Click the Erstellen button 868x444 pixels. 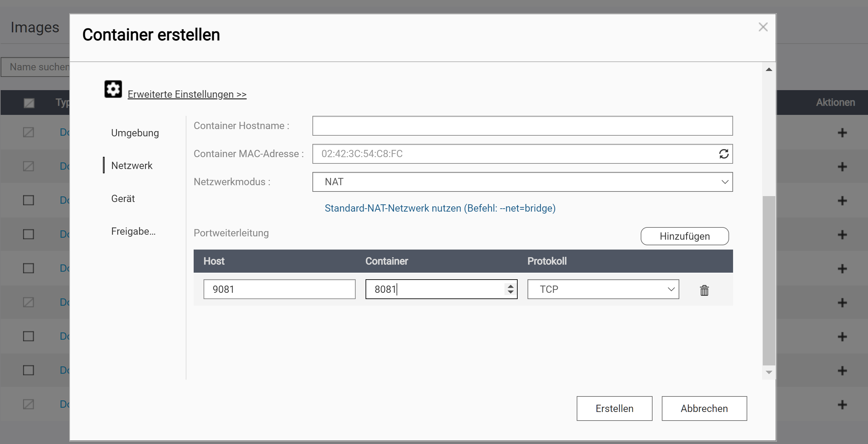tap(614, 408)
